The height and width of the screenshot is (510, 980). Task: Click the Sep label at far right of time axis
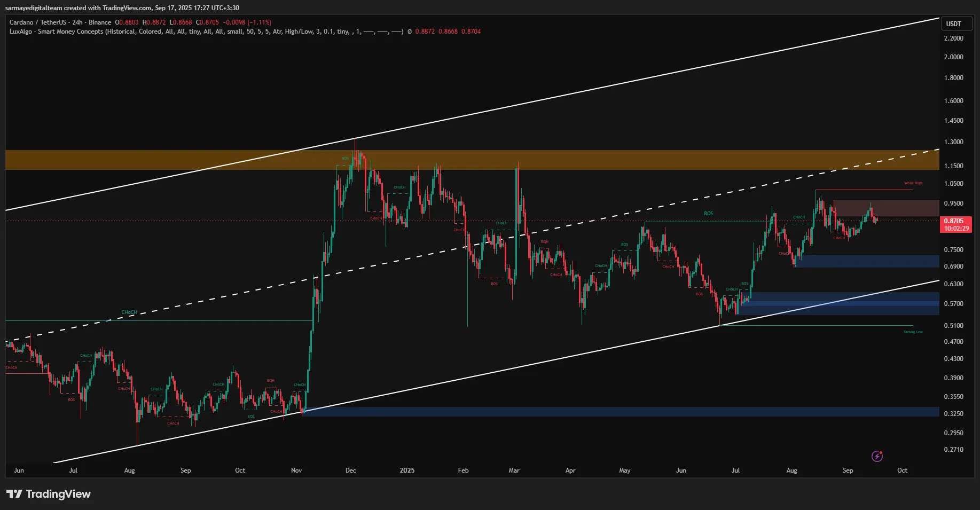click(848, 470)
